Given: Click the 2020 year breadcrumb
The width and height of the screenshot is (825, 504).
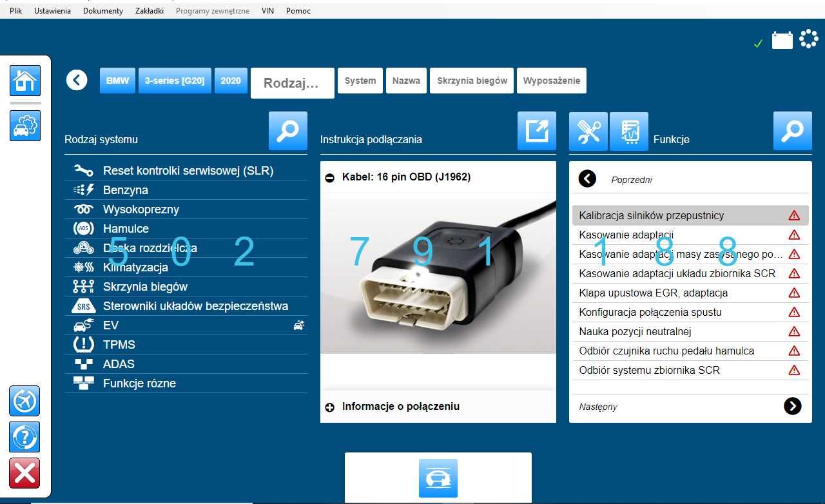Looking at the screenshot, I should 231,81.
